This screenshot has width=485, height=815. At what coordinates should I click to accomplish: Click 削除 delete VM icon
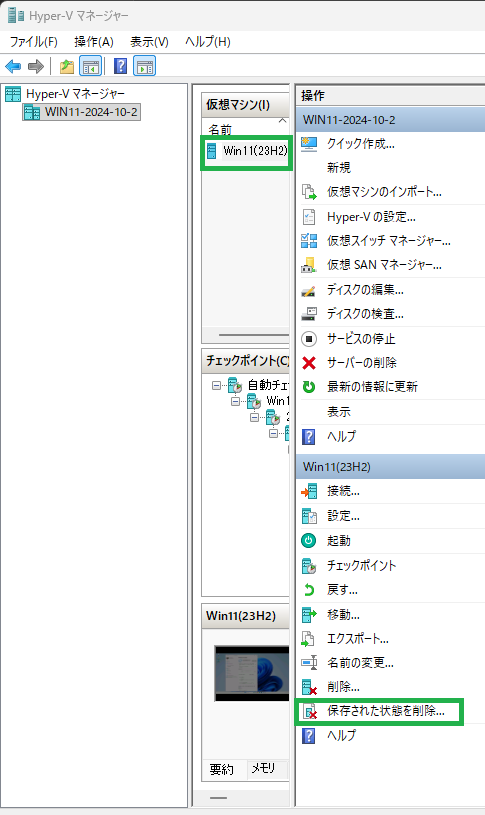310,688
